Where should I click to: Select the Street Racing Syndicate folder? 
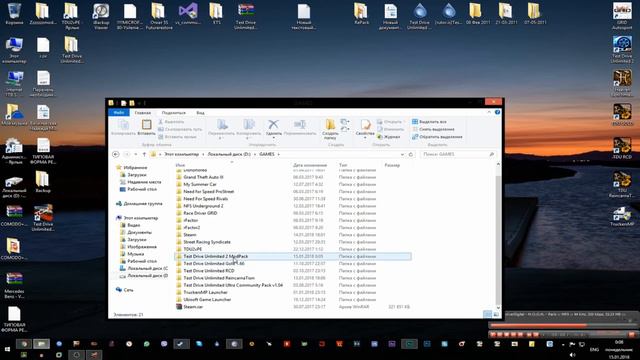[x=204, y=242]
